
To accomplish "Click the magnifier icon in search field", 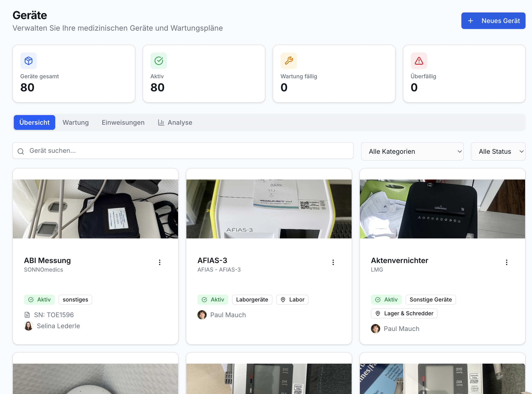I will pyautogui.click(x=21, y=151).
